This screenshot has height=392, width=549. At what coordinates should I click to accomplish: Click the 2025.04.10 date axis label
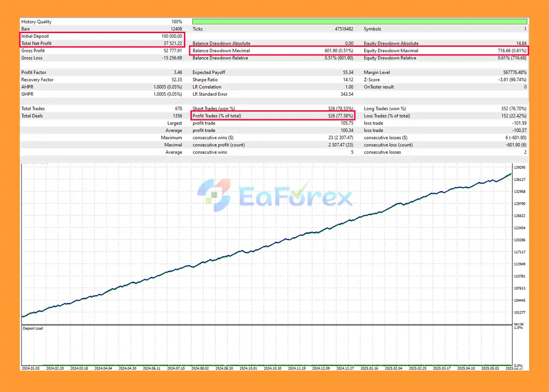(466, 368)
